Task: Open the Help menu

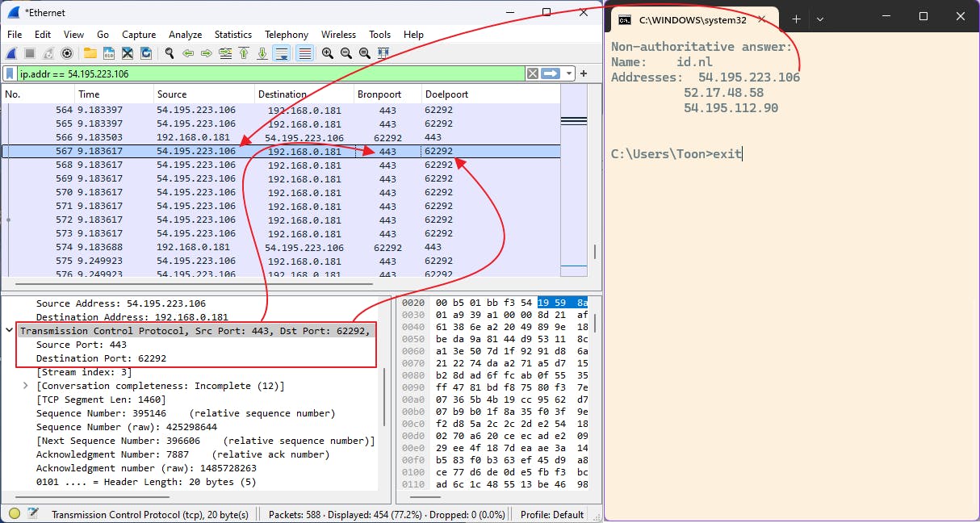Action: click(x=413, y=35)
